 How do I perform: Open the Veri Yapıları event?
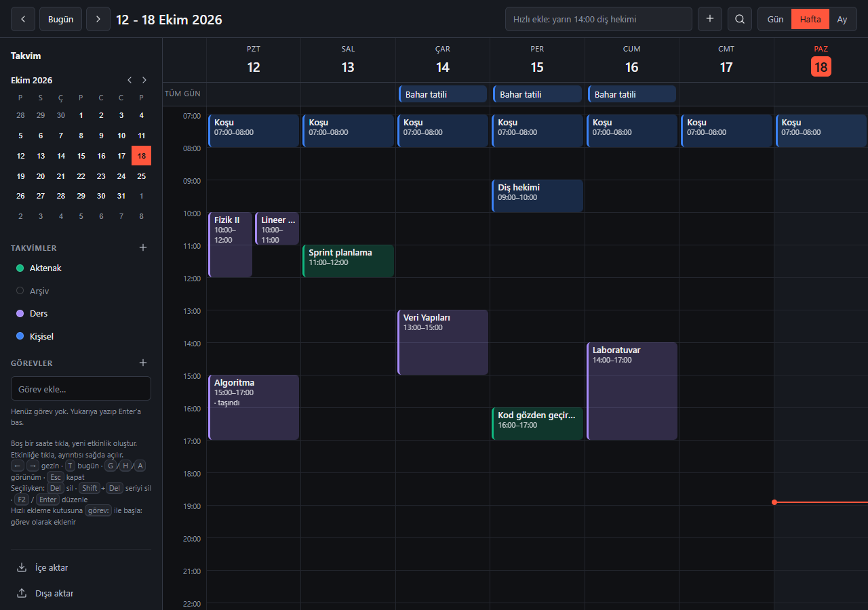coord(443,342)
